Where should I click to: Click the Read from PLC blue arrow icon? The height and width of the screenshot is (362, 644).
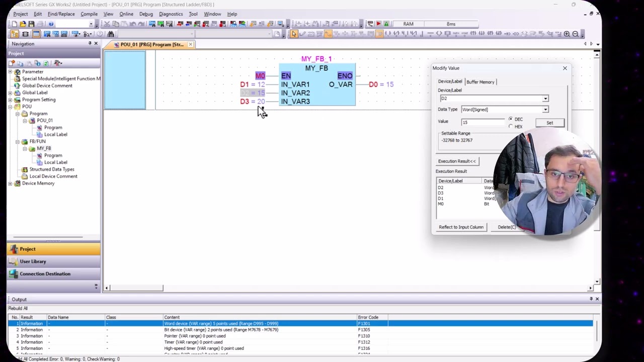tap(188, 24)
